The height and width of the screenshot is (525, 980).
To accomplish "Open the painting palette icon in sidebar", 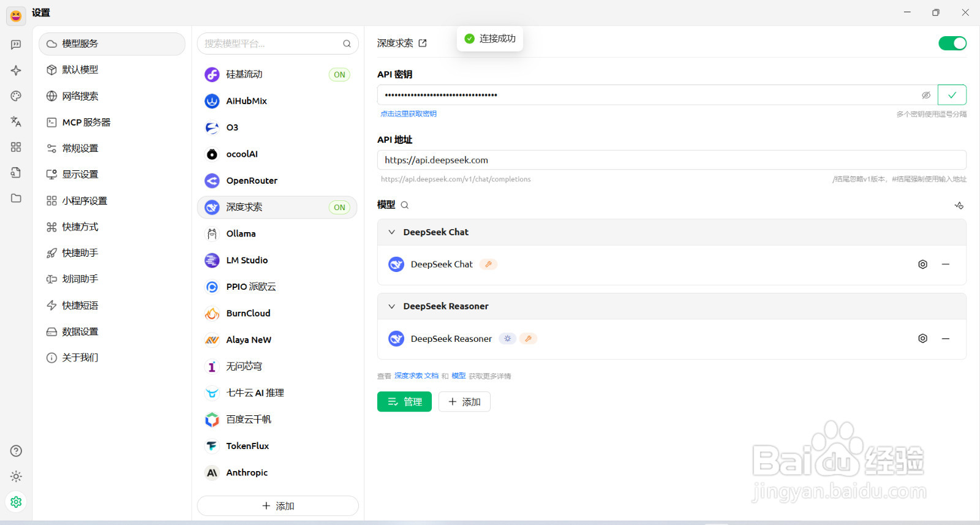I will 16,96.
